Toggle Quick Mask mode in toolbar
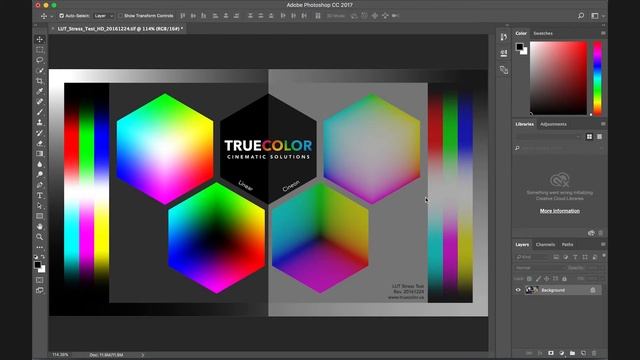640x360 pixels. click(x=40, y=280)
